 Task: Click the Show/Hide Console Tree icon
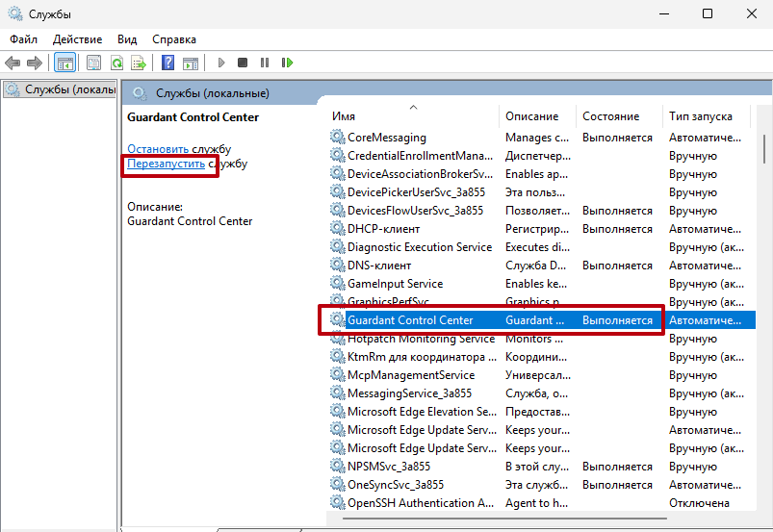click(65, 63)
